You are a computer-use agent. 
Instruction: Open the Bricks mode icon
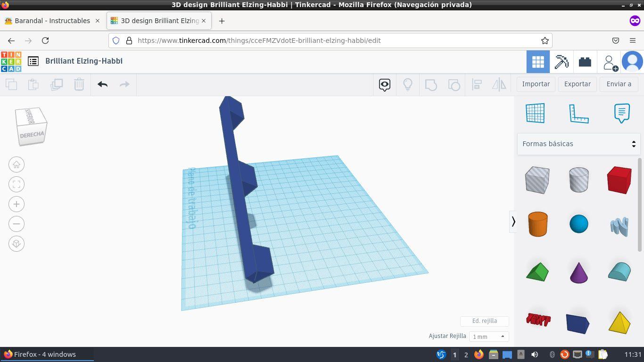tap(585, 62)
